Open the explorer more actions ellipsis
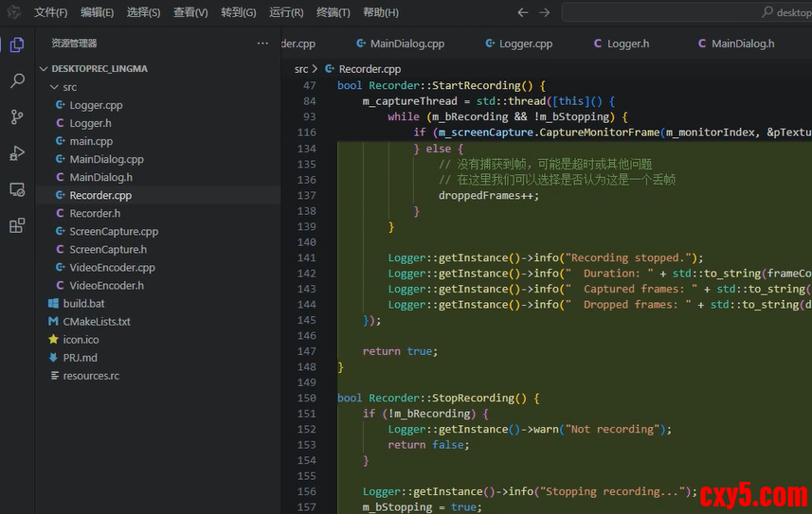Viewport: 812px width, 514px height. tap(262, 44)
